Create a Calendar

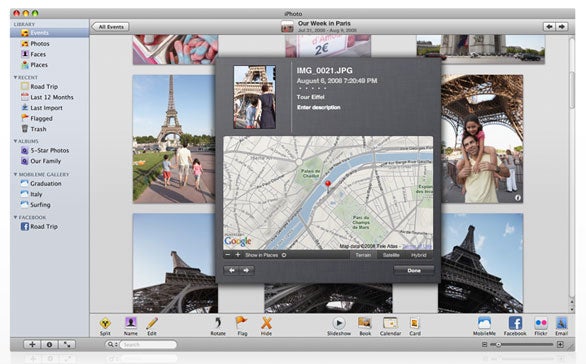[390, 326]
